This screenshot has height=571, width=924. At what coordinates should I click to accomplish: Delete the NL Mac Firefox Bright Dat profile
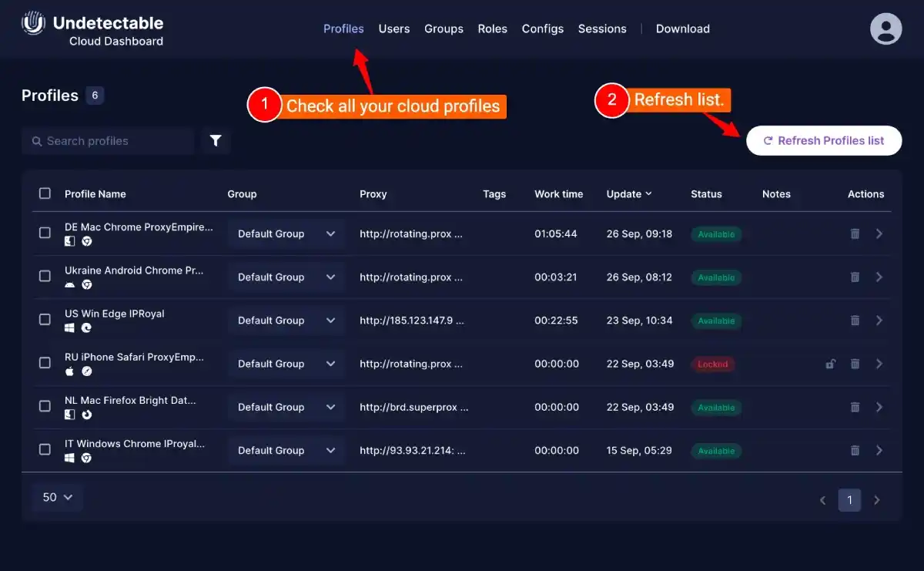pyautogui.click(x=855, y=407)
